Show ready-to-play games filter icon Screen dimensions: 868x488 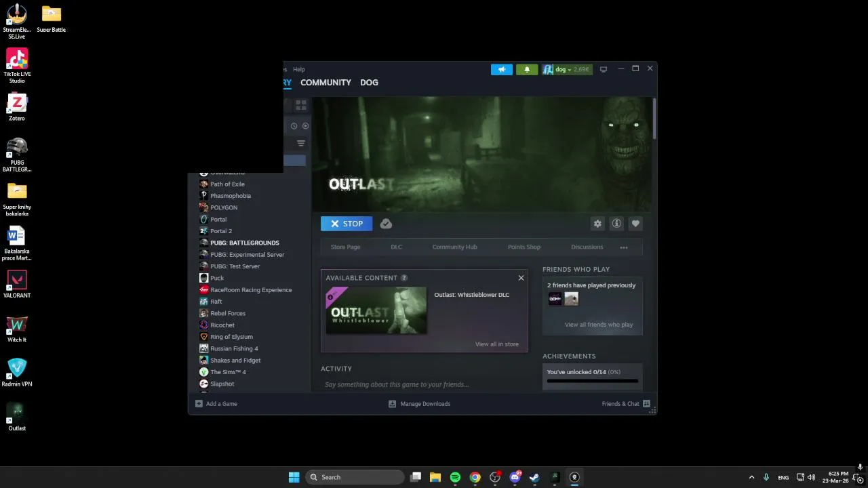click(305, 126)
